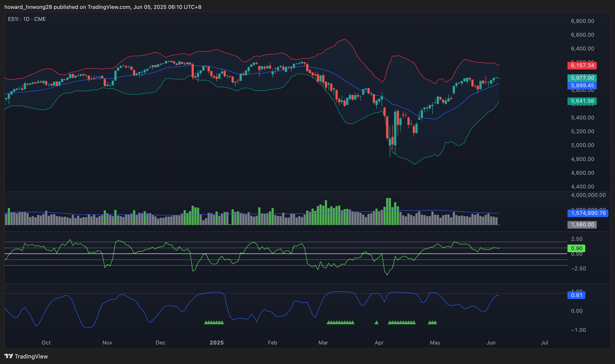The image size is (615, 364).
Task: Click the red 6,157.34 upper band price label
Action: 582,65
